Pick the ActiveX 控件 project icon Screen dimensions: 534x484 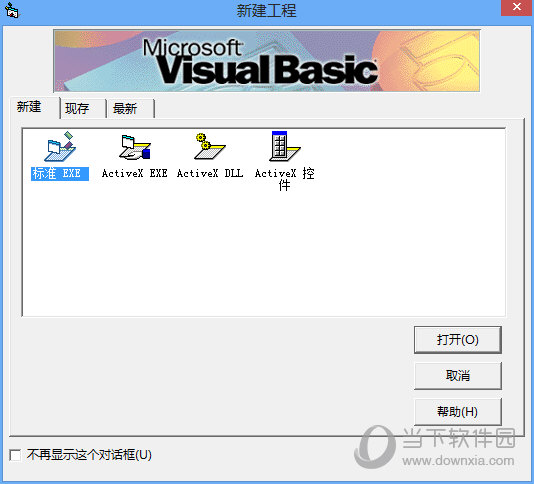pyautogui.click(x=285, y=146)
